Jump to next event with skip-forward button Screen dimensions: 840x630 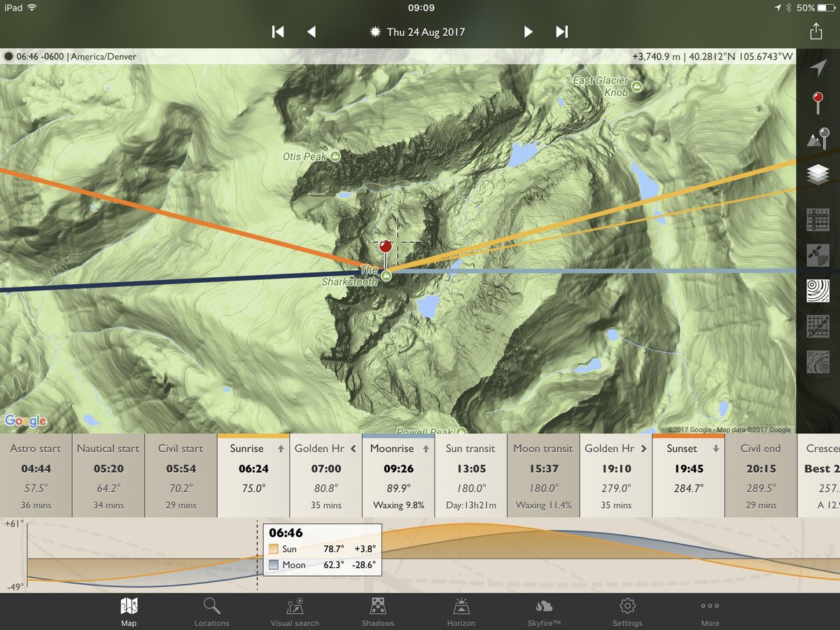(x=561, y=31)
